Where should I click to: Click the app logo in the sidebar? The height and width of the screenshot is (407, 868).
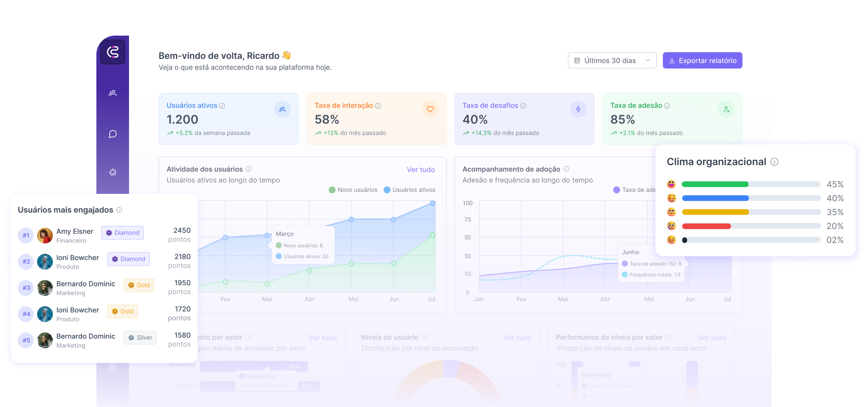[x=113, y=52]
